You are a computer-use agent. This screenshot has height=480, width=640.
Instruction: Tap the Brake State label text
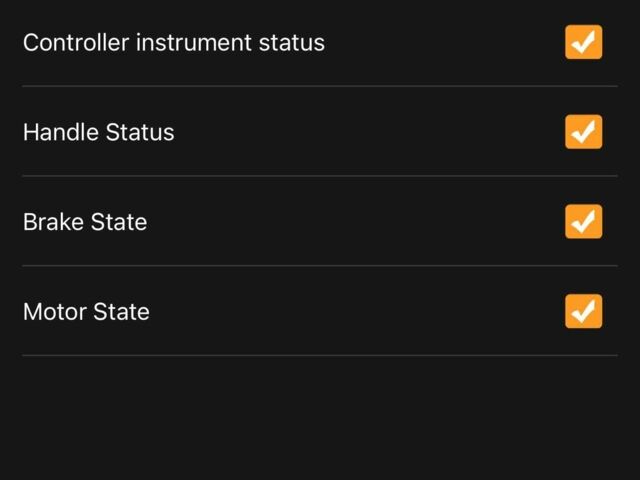[x=85, y=222]
